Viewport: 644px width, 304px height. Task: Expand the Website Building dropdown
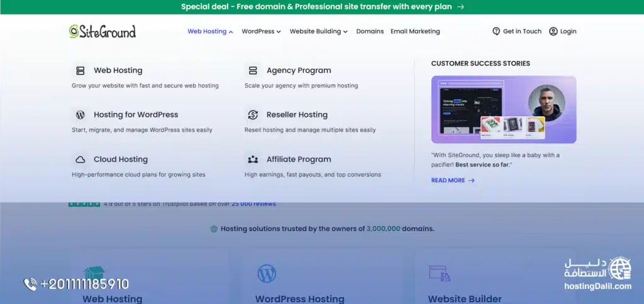[x=319, y=31]
